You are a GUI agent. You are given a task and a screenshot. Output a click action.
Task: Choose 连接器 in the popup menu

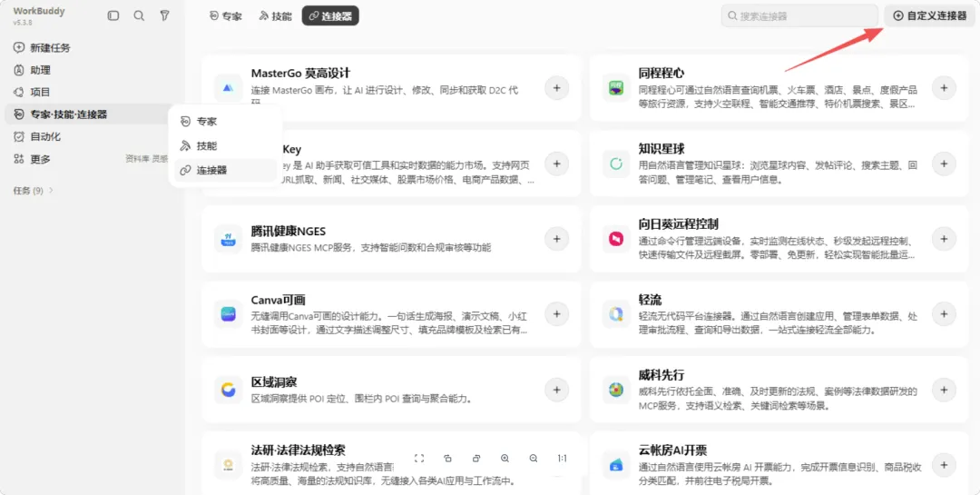tap(225, 170)
